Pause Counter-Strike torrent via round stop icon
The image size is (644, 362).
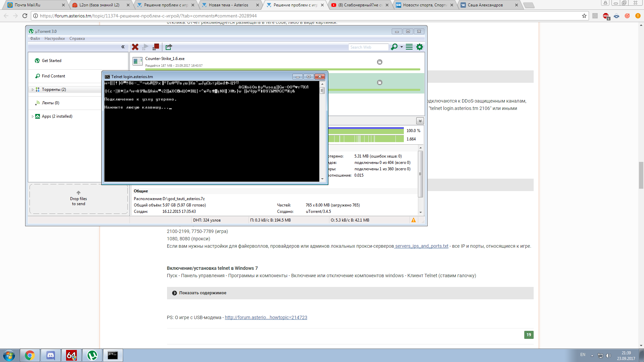coord(380,62)
